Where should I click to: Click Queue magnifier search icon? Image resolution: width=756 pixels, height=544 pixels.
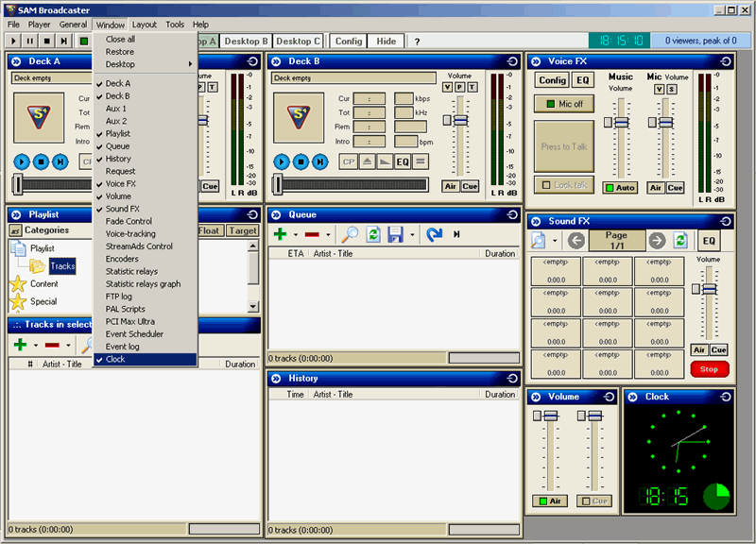(x=350, y=234)
